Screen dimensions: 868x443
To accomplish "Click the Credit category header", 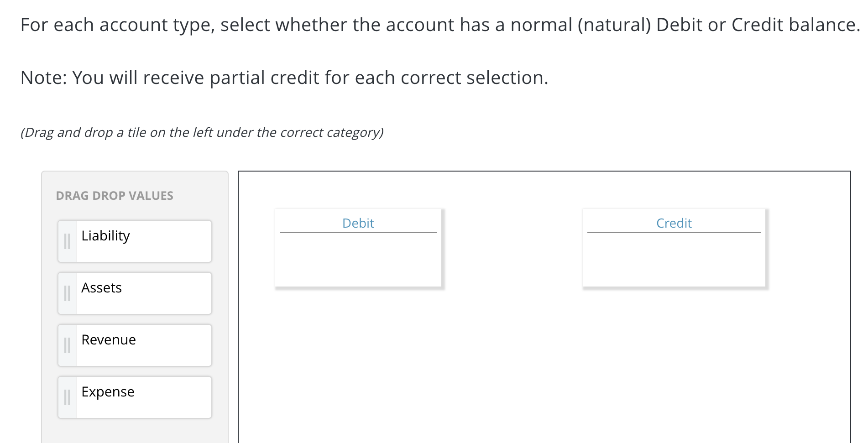I will tap(674, 223).
